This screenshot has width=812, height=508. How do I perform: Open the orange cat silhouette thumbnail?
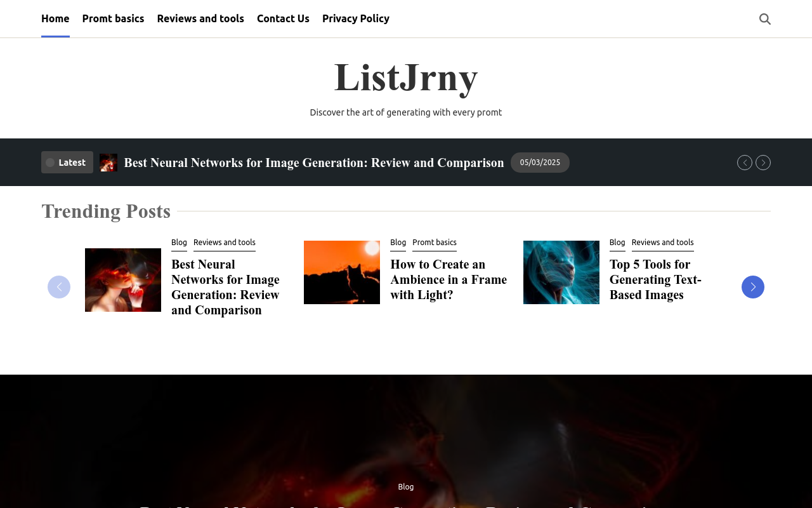click(x=342, y=272)
